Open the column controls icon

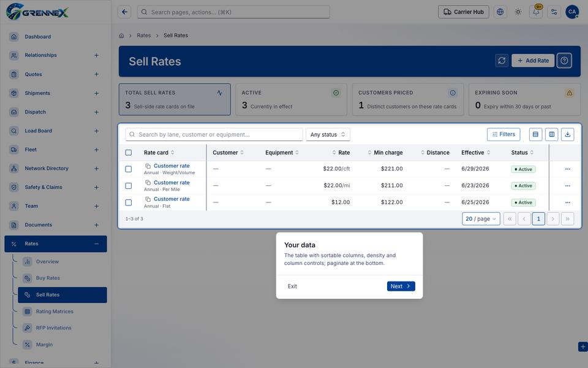click(x=552, y=134)
